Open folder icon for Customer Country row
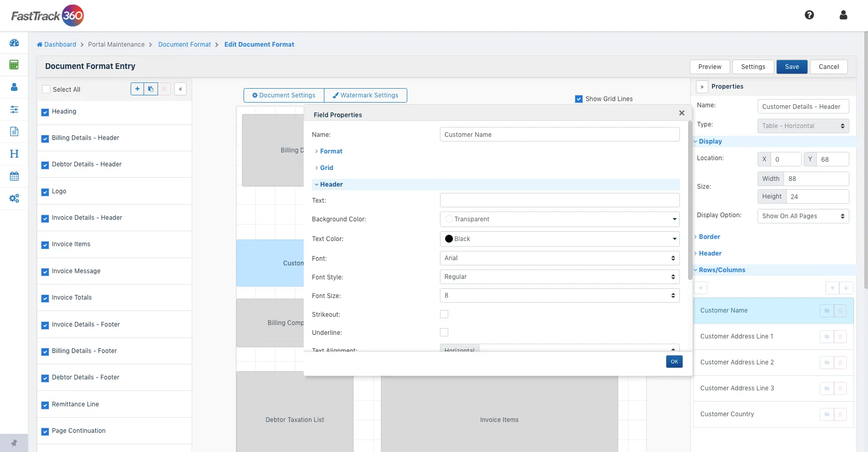Image resolution: width=868 pixels, height=452 pixels. pyautogui.click(x=827, y=414)
